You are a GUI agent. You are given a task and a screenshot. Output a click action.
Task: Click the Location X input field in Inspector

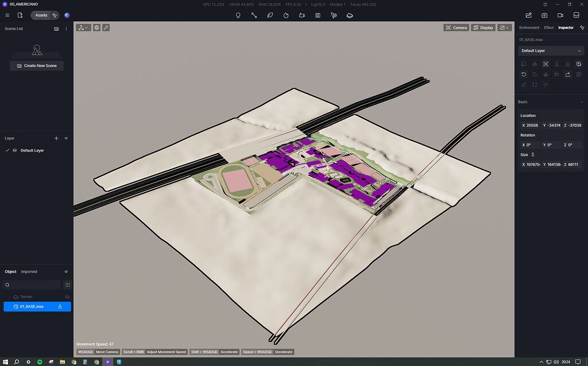click(531, 125)
